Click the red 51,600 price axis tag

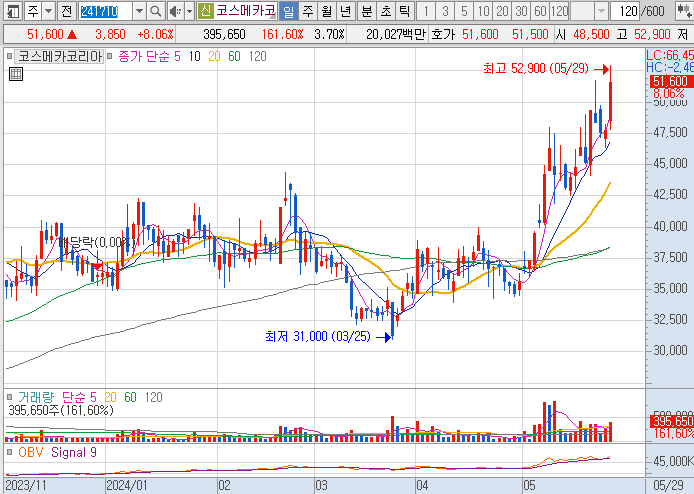tap(670, 81)
